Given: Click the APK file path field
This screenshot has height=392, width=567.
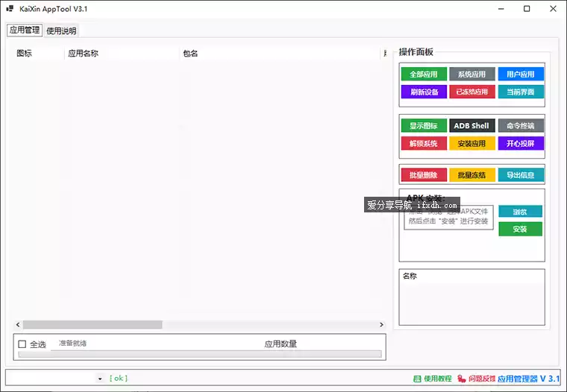Looking at the screenshot, I should 448,217.
